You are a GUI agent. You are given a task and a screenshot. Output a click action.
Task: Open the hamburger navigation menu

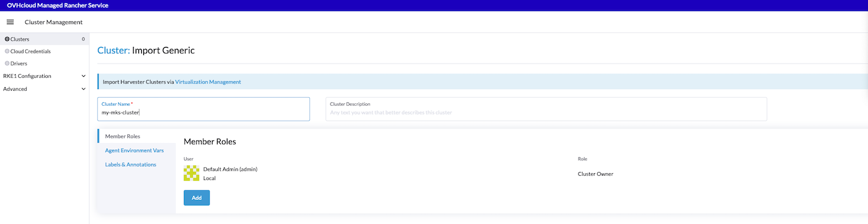tap(10, 22)
